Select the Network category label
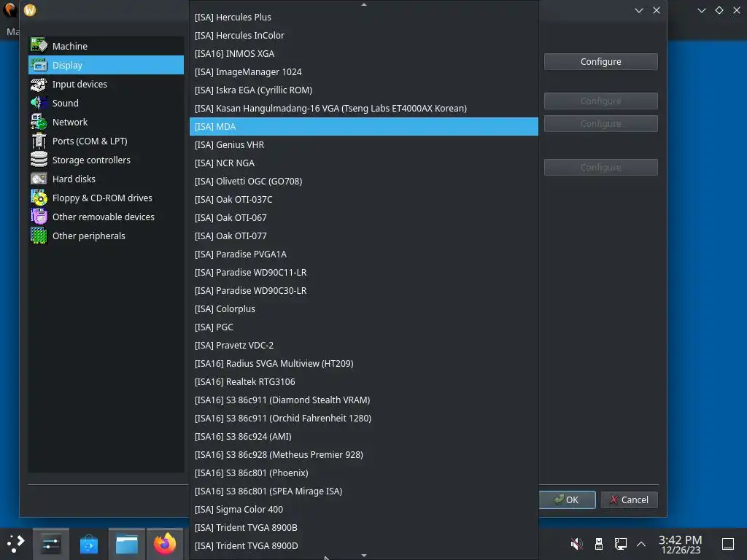Screen dimensions: 747x560 [x=69, y=122]
